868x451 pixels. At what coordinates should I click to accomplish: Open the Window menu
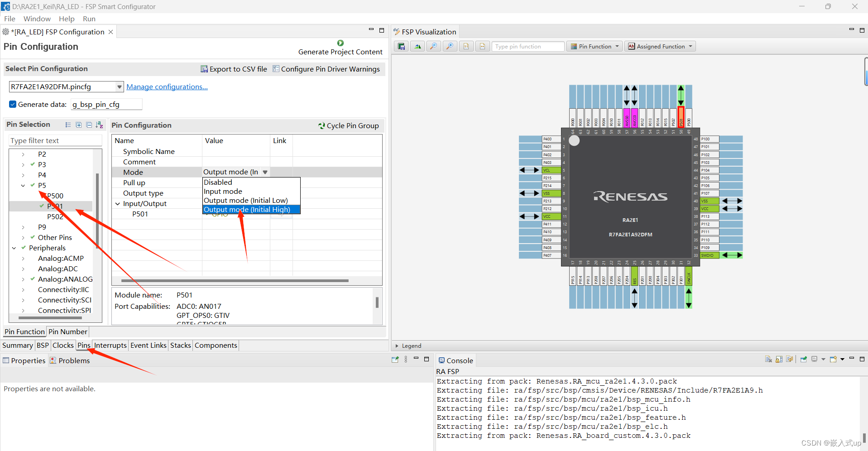click(37, 19)
